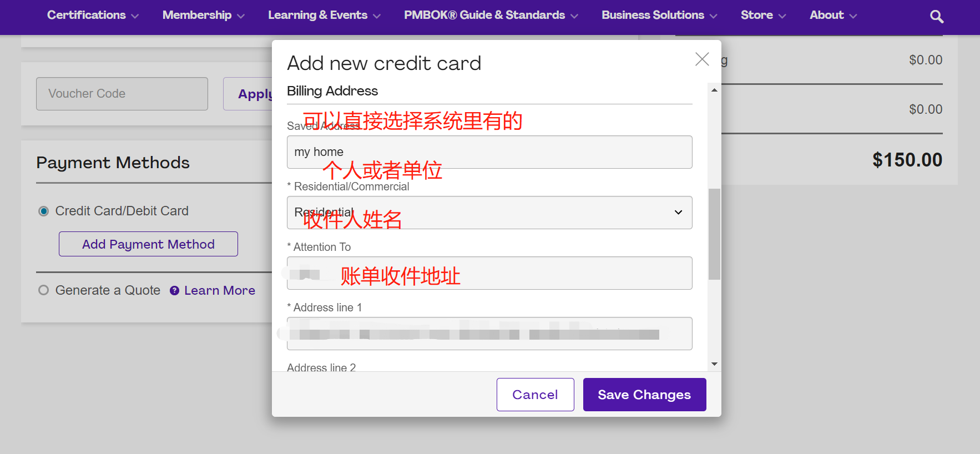Click the Cancel button

pyautogui.click(x=535, y=395)
